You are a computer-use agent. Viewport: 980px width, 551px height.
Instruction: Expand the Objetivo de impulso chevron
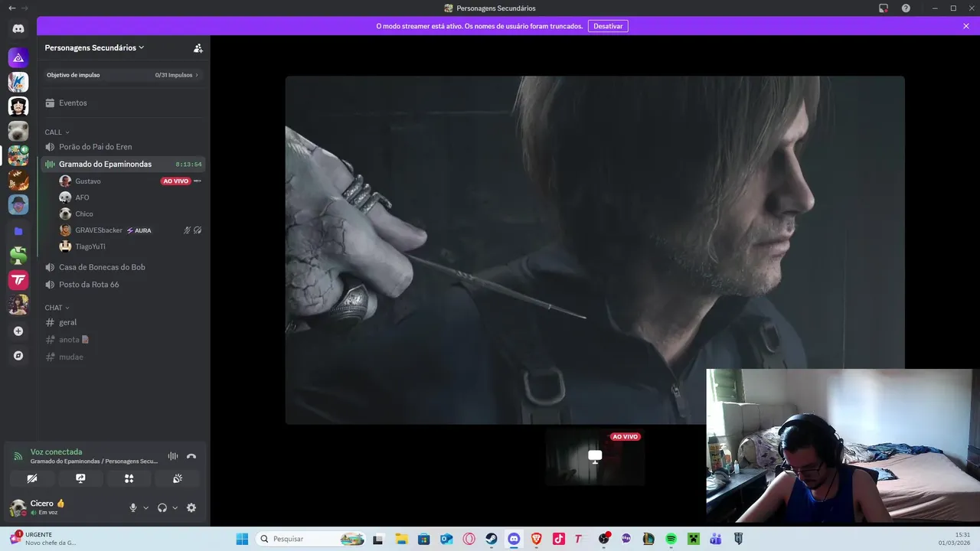[x=197, y=75]
